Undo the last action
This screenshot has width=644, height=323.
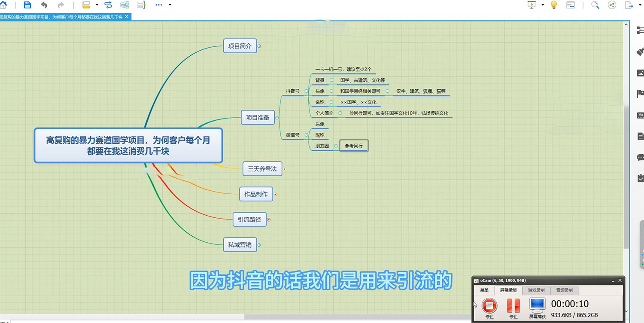tap(44, 5)
